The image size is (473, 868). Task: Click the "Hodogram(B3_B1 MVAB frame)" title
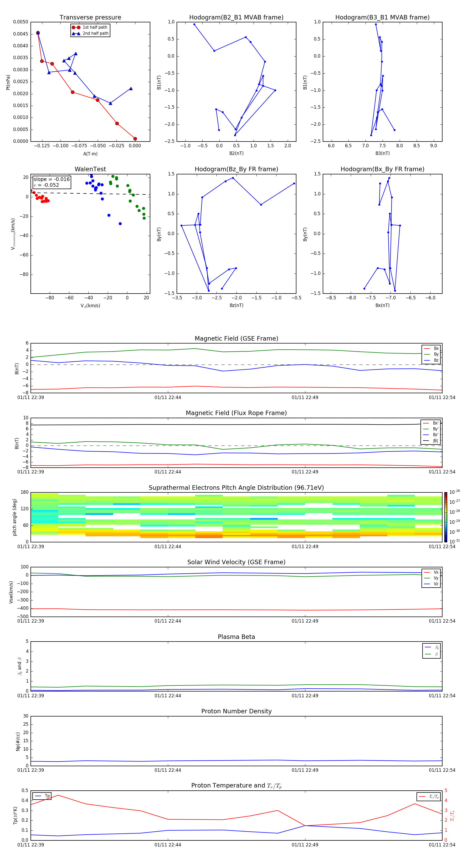coord(382,18)
